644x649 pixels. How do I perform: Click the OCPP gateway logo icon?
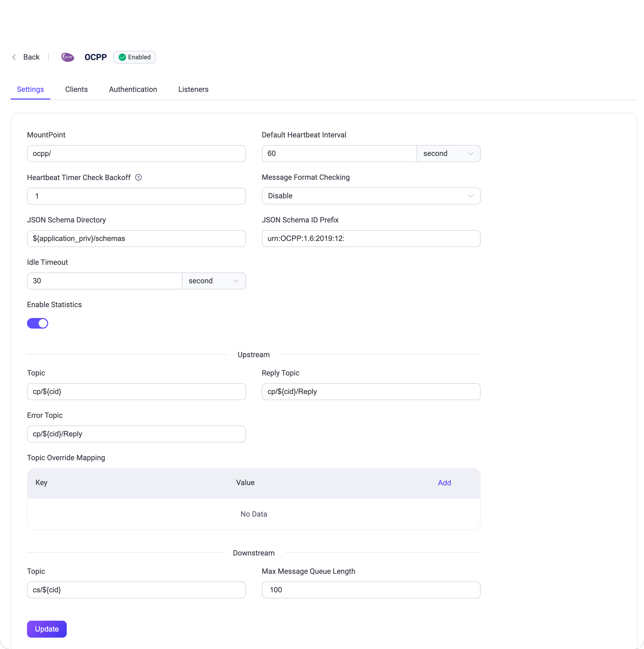pyautogui.click(x=68, y=57)
